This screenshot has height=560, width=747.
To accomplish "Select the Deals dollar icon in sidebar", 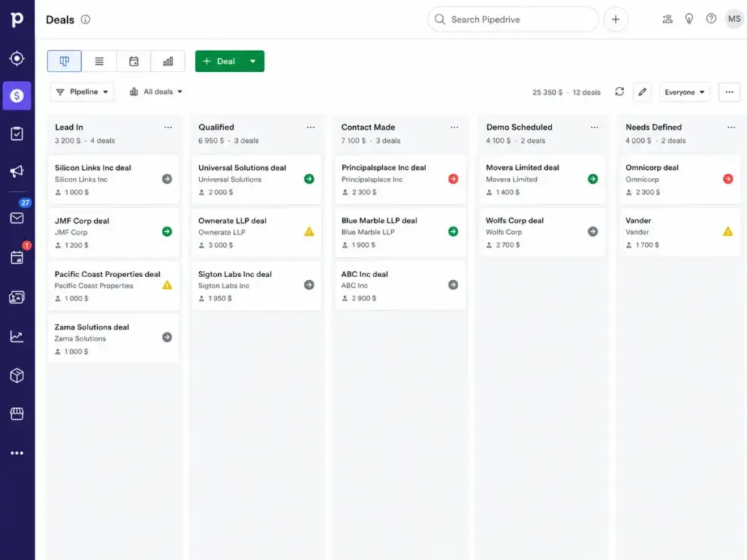I will 17,96.
